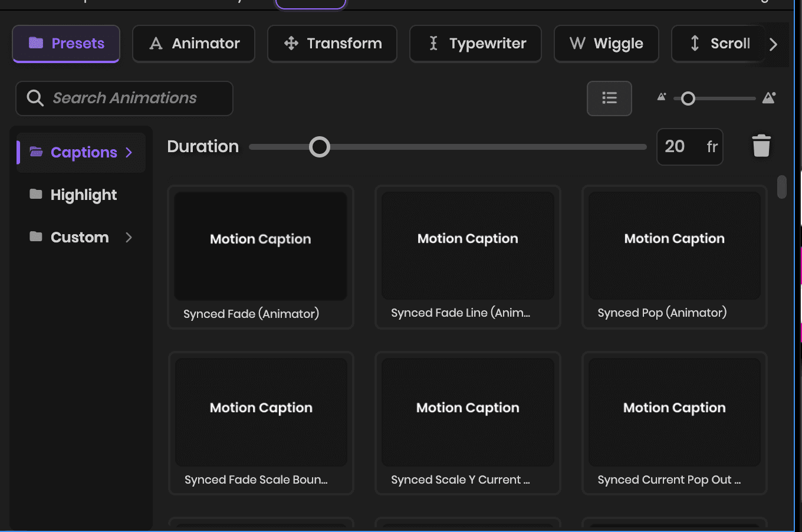Image resolution: width=802 pixels, height=532 pixels.
Task: Select the Captions folder
Action: coord(81,153)
